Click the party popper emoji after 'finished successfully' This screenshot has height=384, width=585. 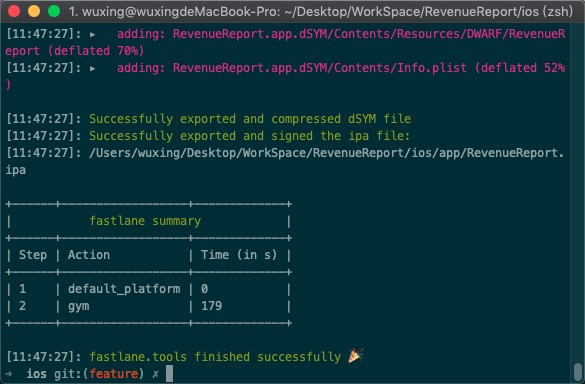356,356
